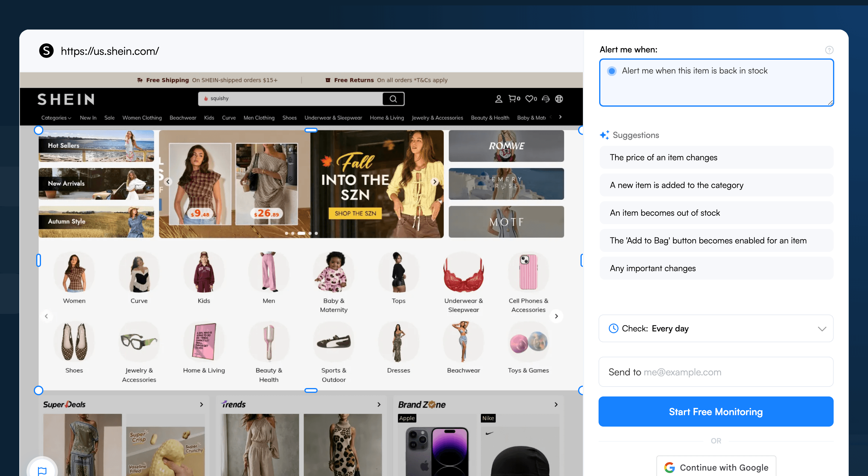The width and height of the screenshot is (868, 476).
Task: Open the New Arrivals banner
Action: click(96, 184)
